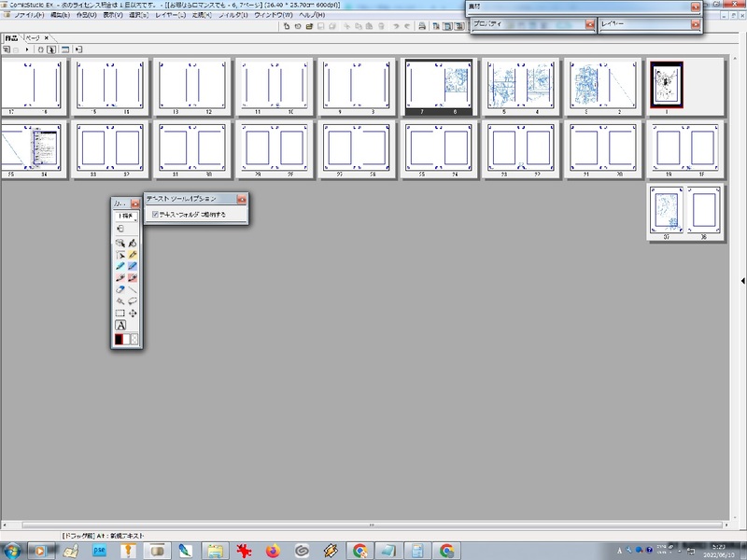This screenshot has width=747, height=560.
Task: Select the Eraser tool in tool palette
Action: [120, 289]
